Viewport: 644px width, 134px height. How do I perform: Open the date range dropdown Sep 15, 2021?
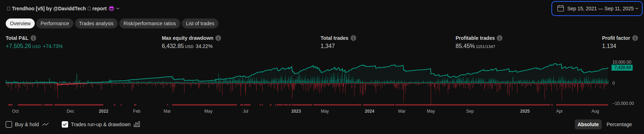597,9
